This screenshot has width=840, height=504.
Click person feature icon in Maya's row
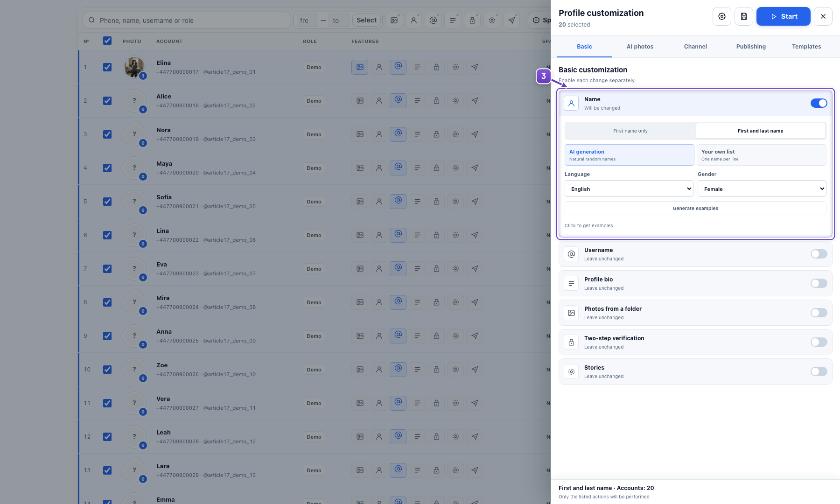point(379,168)
